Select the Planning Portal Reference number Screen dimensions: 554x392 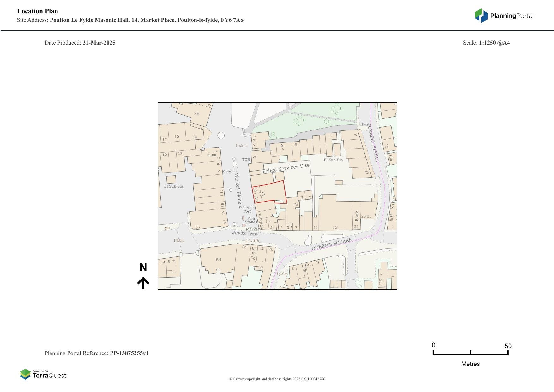pos(129,353)
